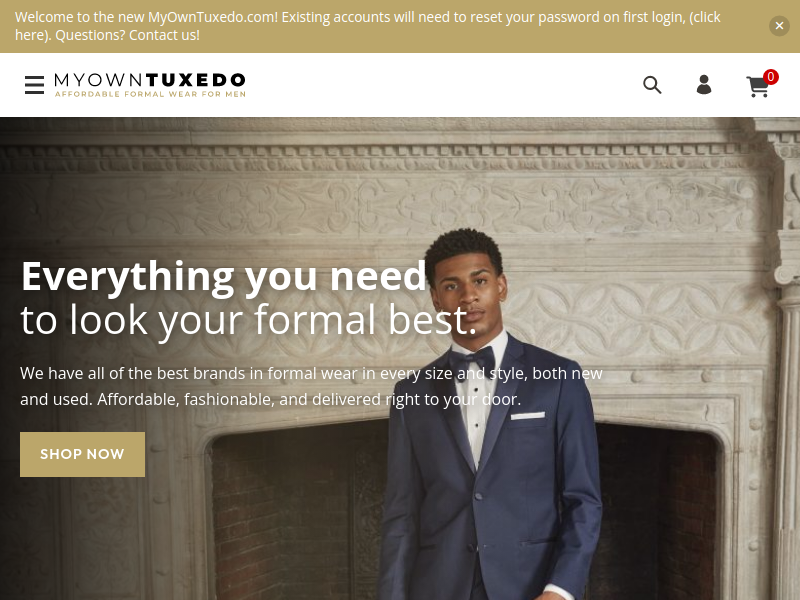Viewport: 800px width, 600px height.
Task: Click the model's black bow tie
Action: 473,360
